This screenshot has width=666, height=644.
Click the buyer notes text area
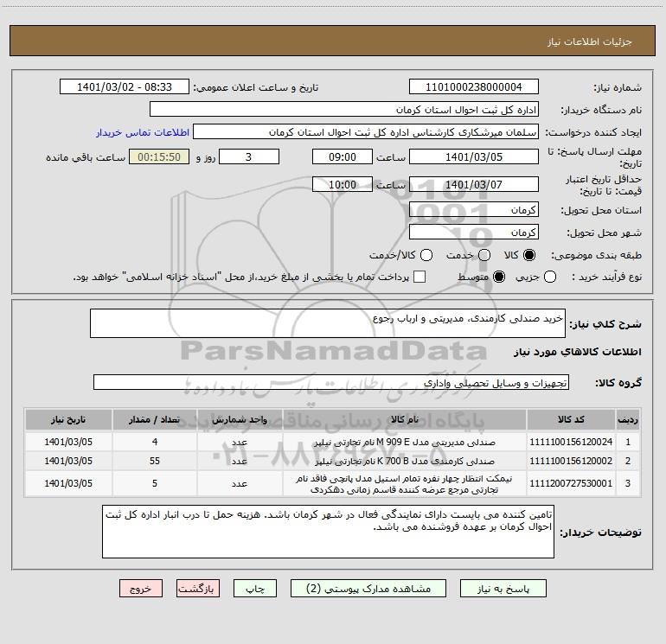tap(328, 532)
